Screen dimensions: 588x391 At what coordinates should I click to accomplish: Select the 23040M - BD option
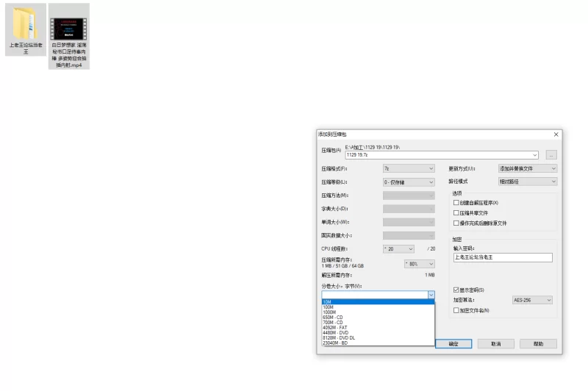tap(378, 343)
